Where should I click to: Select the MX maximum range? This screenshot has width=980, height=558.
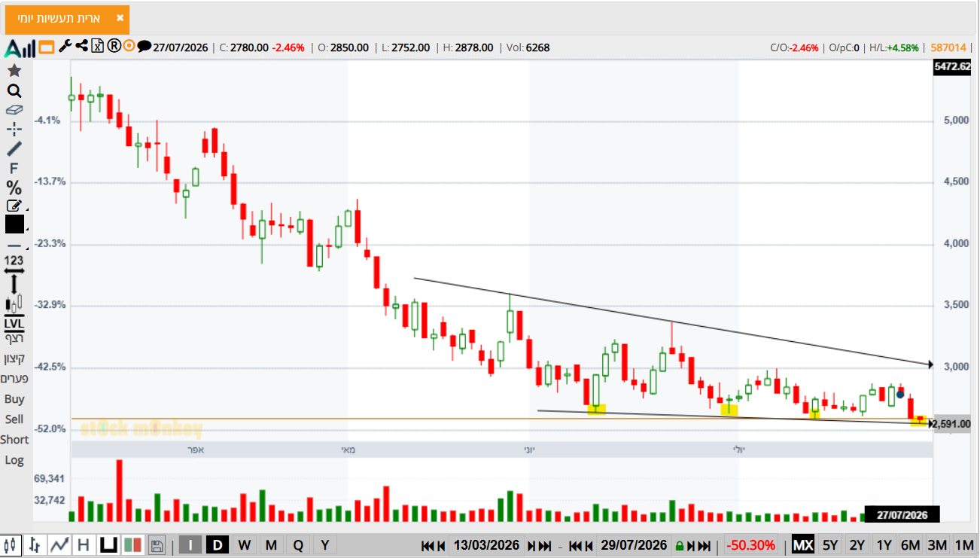pos(803,545)
